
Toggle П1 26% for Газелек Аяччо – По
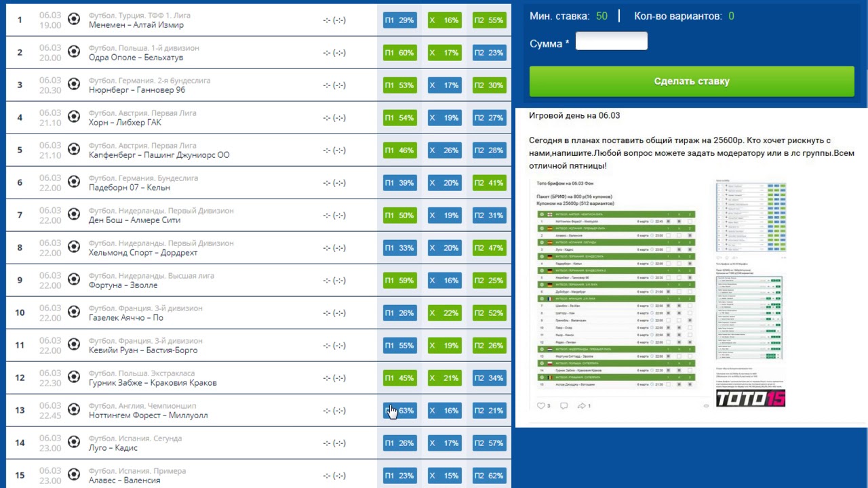click(399, 313)
